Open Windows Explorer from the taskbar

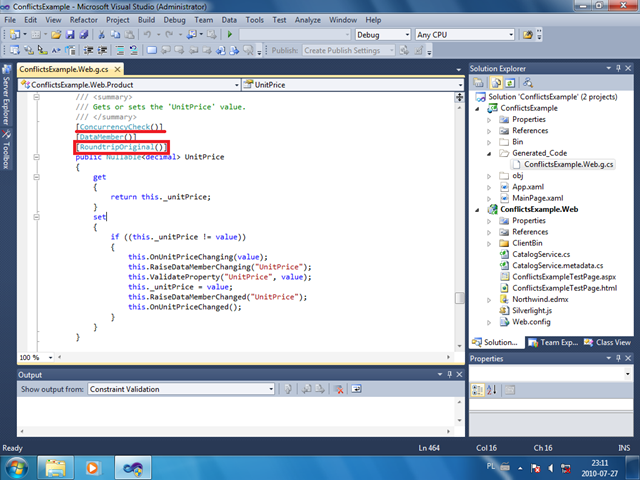pyautogui.click(x=56, y=468)
